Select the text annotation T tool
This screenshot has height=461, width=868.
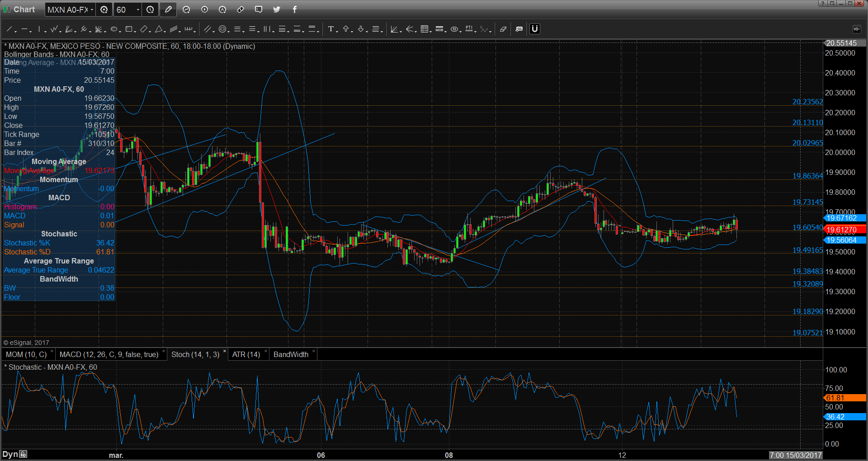pyautogui.click(x=330, y=29)
